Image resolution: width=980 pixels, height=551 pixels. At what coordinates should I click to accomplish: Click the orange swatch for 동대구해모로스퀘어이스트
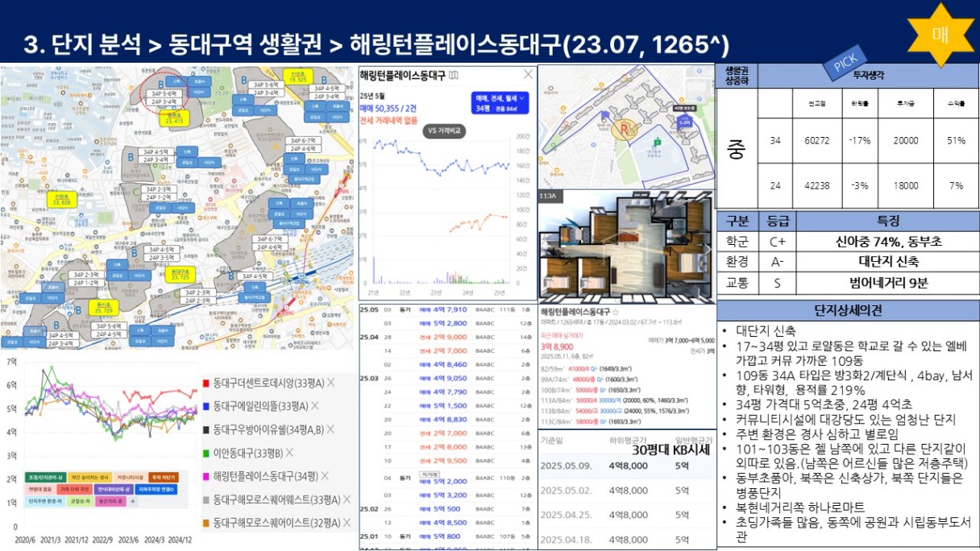[x=206, y=523]
